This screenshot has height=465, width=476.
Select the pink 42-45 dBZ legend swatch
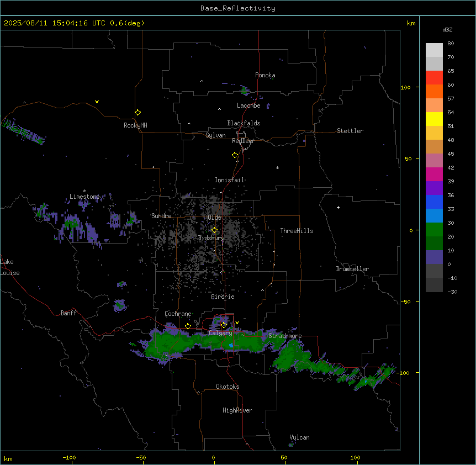click(434, 160)
